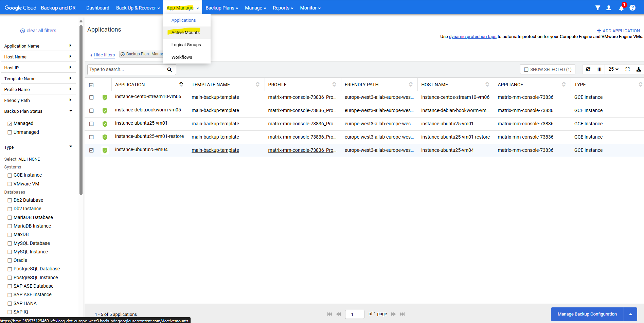Open the column chooser icon
Screen dimensions: 644x323
(x=600, y=69)
